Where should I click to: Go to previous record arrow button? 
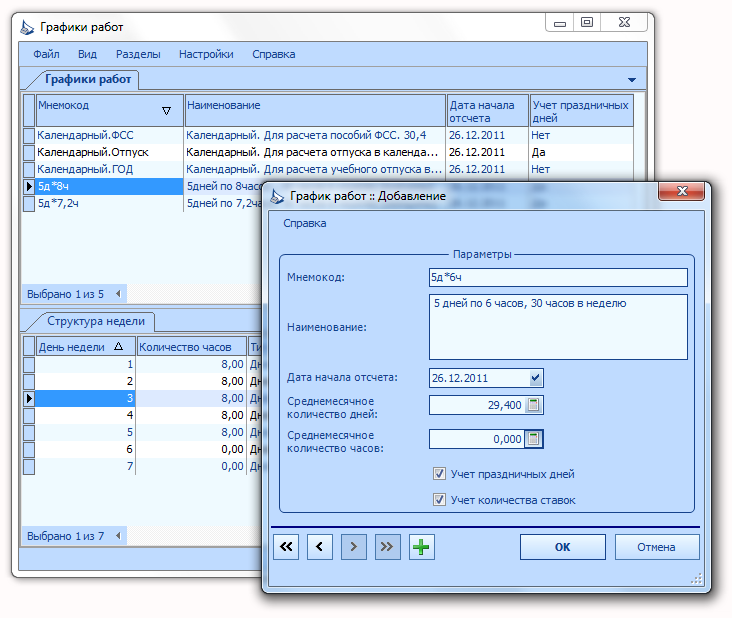pos(320,547)
